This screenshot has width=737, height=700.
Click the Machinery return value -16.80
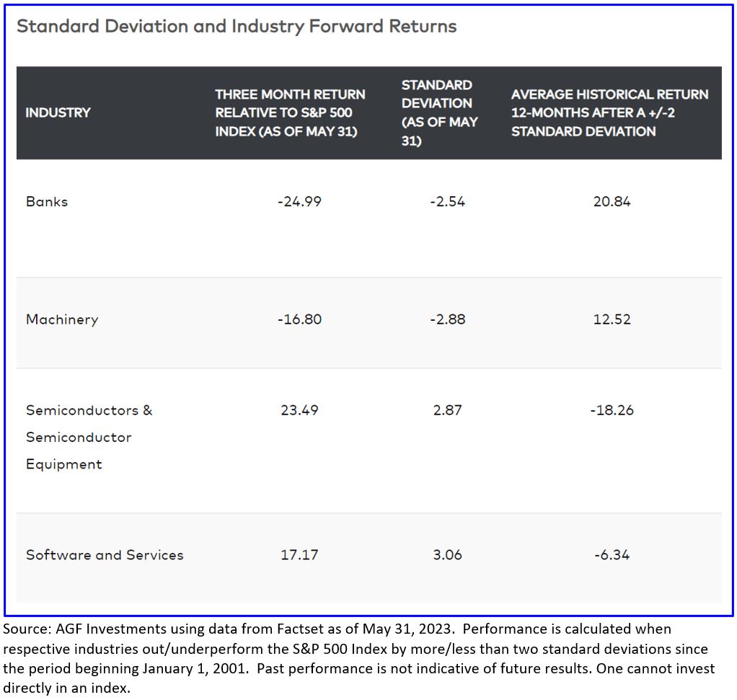(x=299, y=319)
